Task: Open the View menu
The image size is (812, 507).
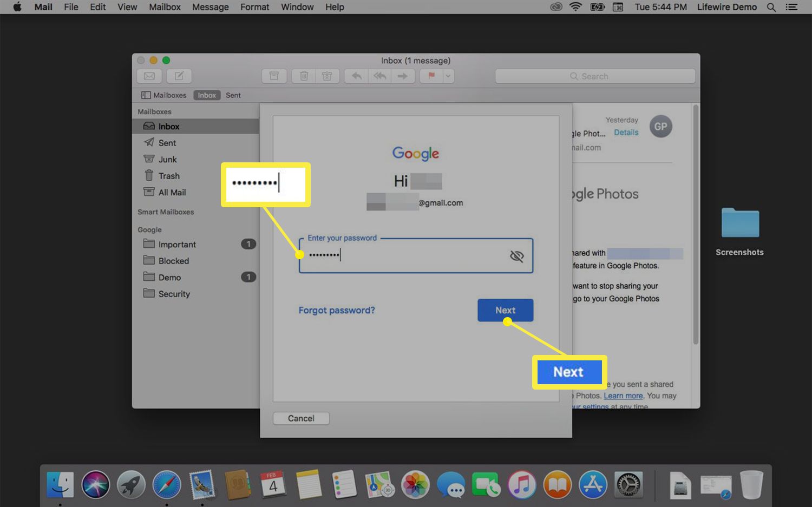Action: pos(127,7)
